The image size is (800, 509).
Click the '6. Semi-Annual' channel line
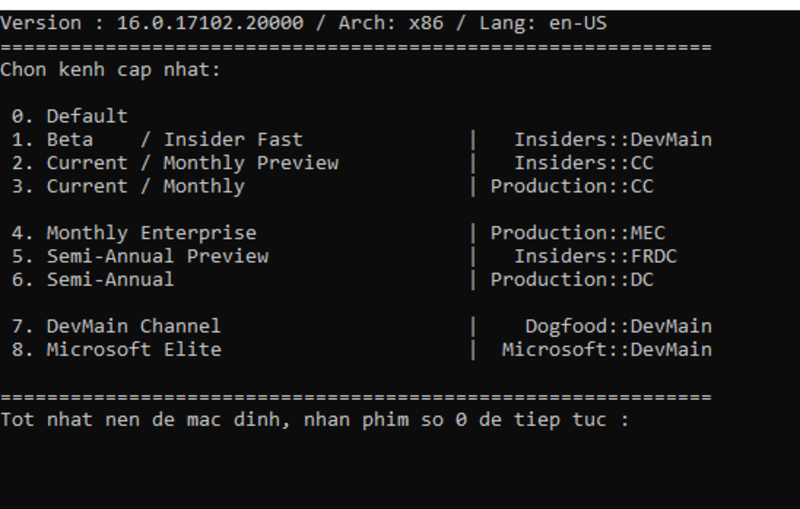click(93, 279)
